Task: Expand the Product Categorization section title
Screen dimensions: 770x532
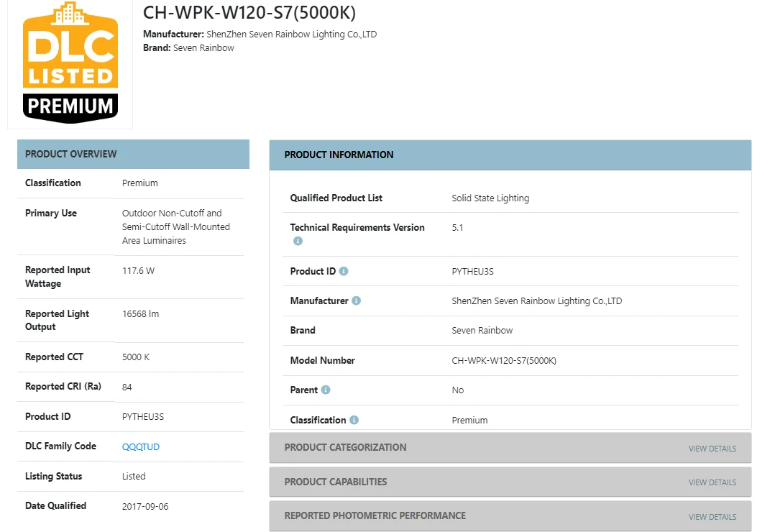Action: tap(345, 447)
